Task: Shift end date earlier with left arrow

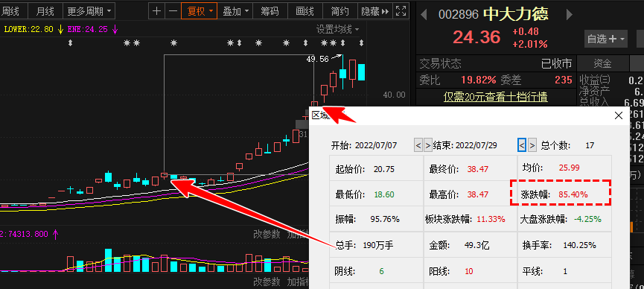Action: click(x=522, y=145)
